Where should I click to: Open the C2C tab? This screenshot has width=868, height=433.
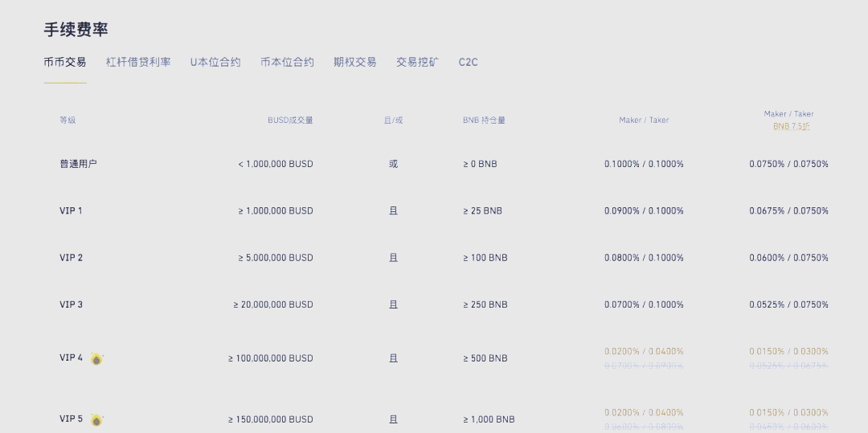tap(469, 62)
